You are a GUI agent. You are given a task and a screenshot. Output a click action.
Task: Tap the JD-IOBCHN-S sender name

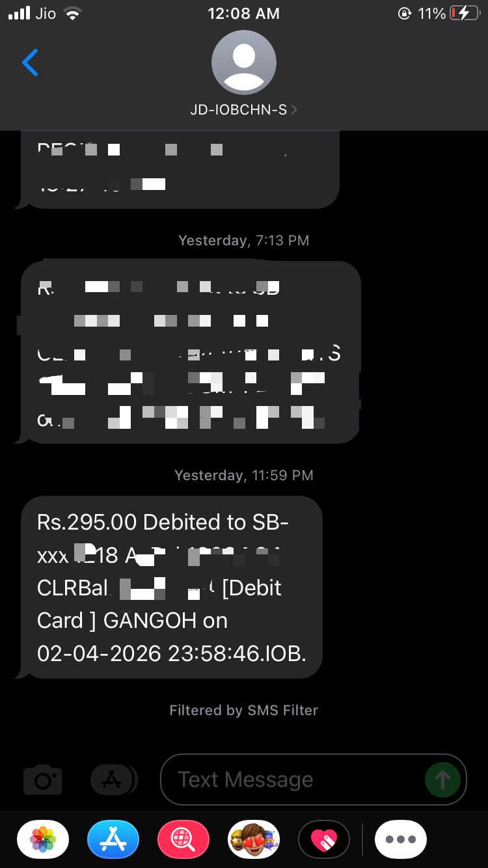tap(238, 110)
